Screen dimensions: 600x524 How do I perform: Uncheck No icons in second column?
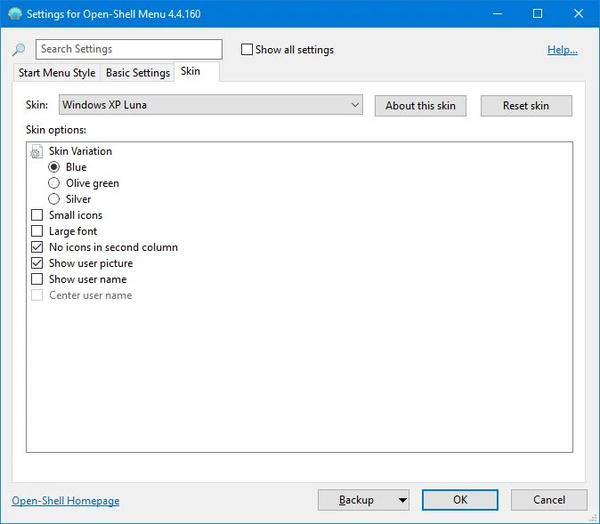click(x=37, y=247)
